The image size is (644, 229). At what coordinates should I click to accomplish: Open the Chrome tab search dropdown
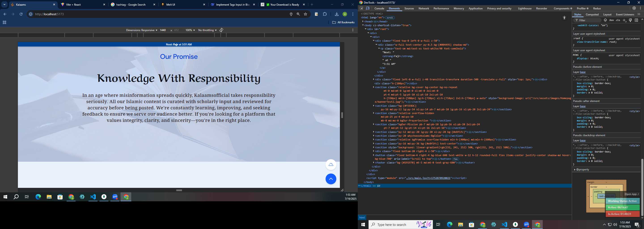click(4, 4)
